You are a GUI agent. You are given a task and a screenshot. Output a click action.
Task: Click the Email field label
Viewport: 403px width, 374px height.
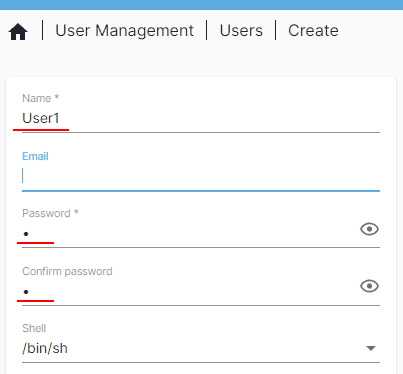point(35,156)
